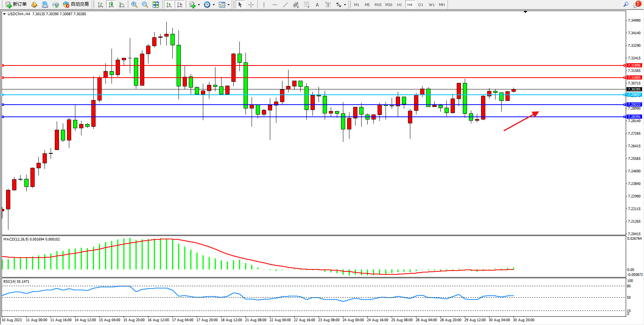Click the 新订单 new order button
This screenshot has width=644, height=325.
click(x=16, y=5)
